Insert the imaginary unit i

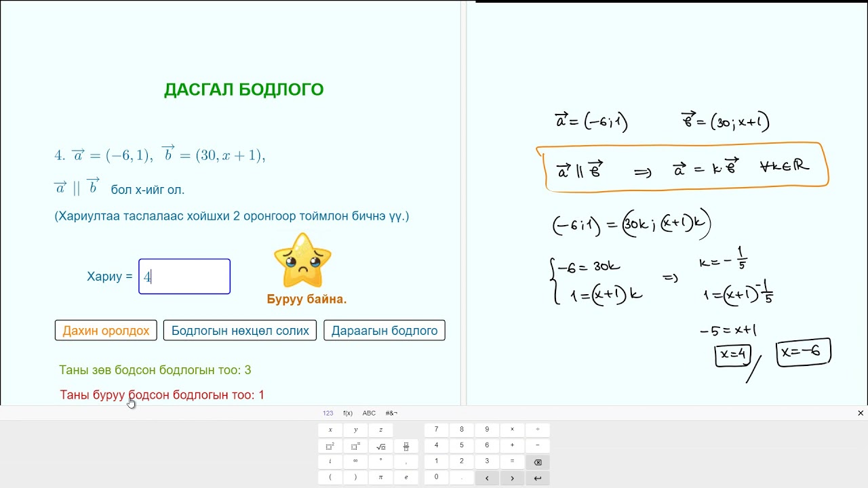click(330, 462)
